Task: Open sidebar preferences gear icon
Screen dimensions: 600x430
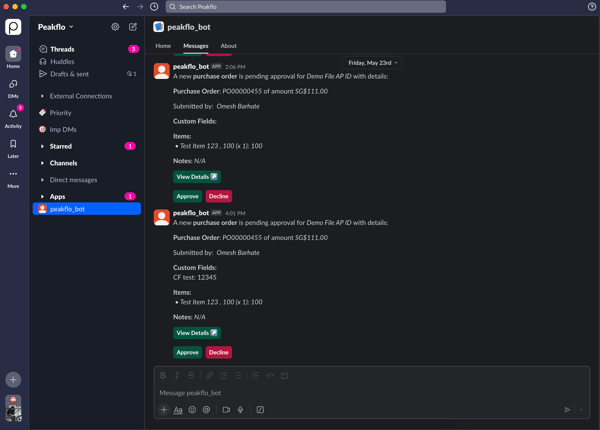Action: coord(115,27)
